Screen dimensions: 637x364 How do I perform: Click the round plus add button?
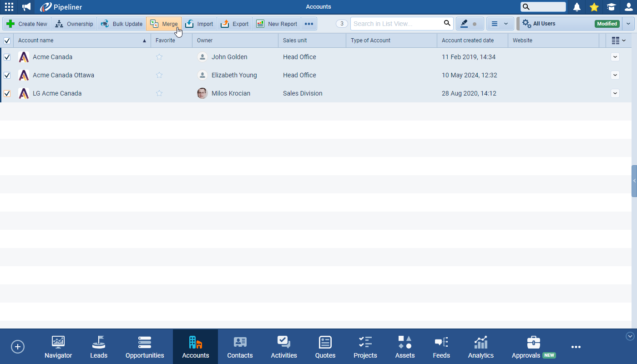pos(18,347)
